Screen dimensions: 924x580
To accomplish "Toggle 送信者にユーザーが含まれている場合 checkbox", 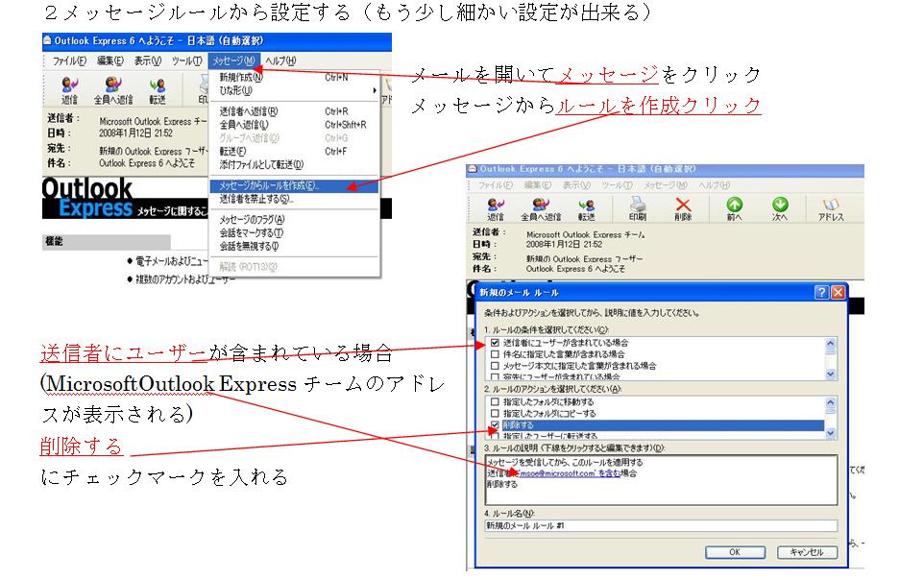I will (x=495, y=343).
